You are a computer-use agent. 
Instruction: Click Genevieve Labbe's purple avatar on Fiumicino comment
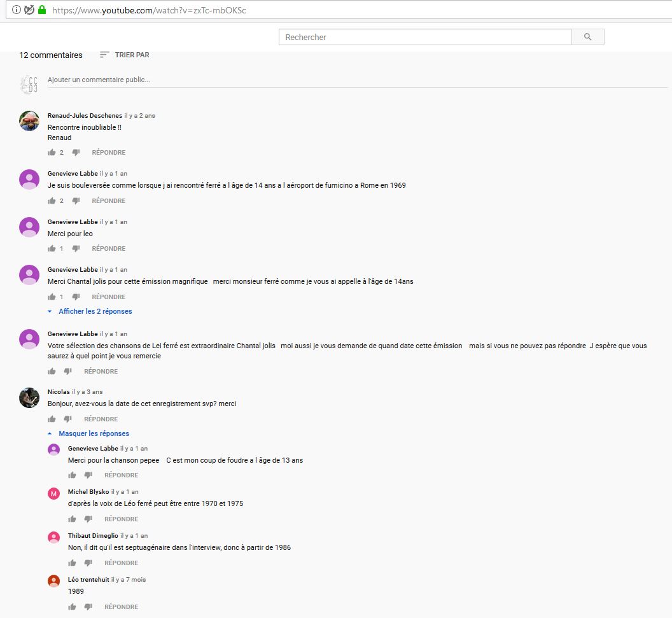pyautogui.click(x=29, y=179)
